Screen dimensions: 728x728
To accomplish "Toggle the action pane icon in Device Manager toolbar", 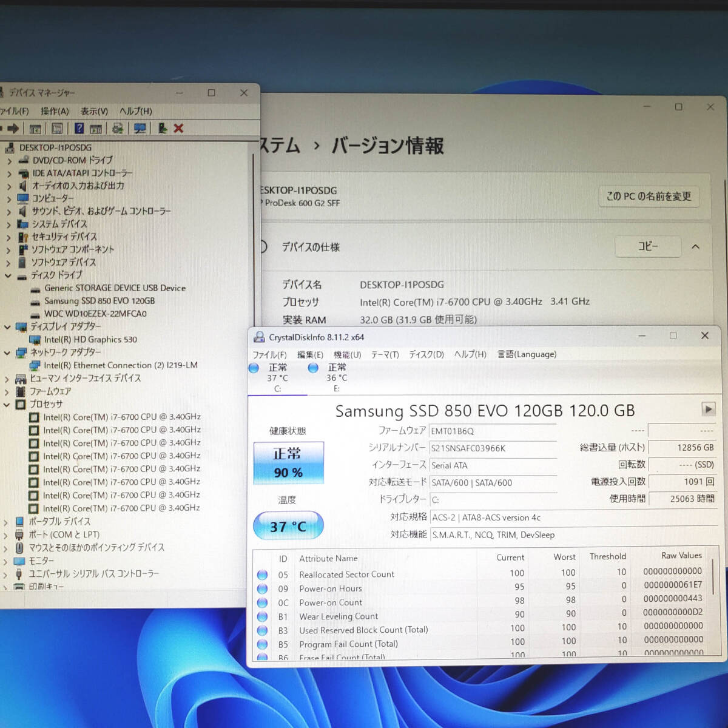I will tap(96, 129).
